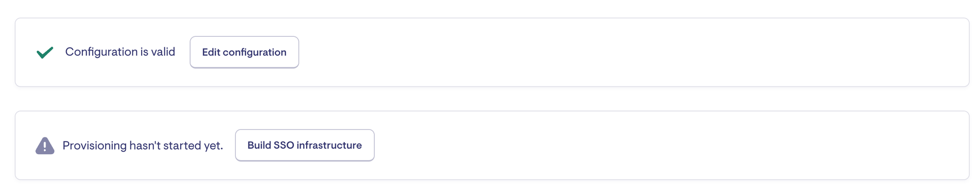The height and width of the screenshot is (191, 980).
Task: Click the green tick in top card
Action: tap(45, 52)
